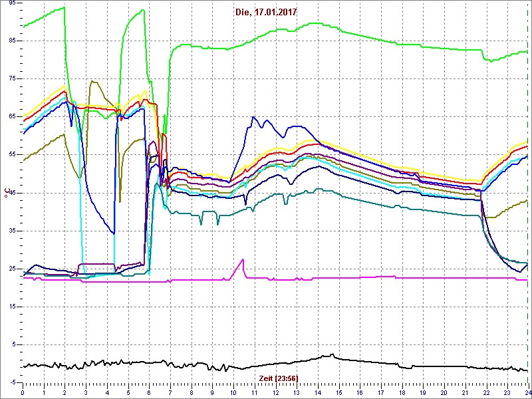
Task: Click the y-axis value 25
Action: pyautogui.click(x=11, y=269)
